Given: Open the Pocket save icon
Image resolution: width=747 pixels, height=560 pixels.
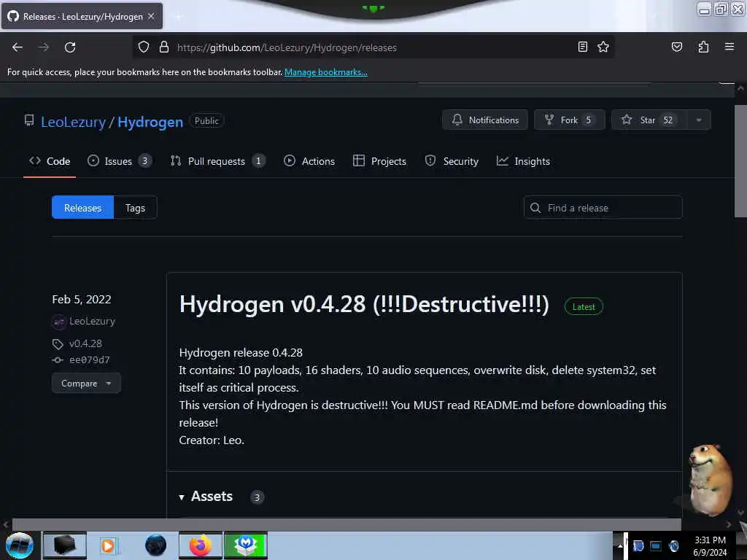Looking at the screenshot, I should click(676, 47).
